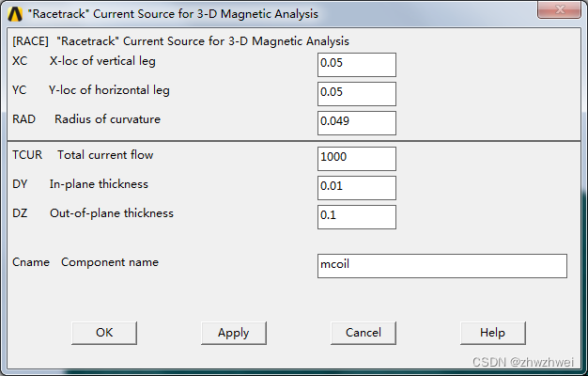The height and width of the screenshot is (376, 588).
Task: Click the "Y-loc of horizontal leg" label
Action: pyautogui.click(x=109, y=90)
